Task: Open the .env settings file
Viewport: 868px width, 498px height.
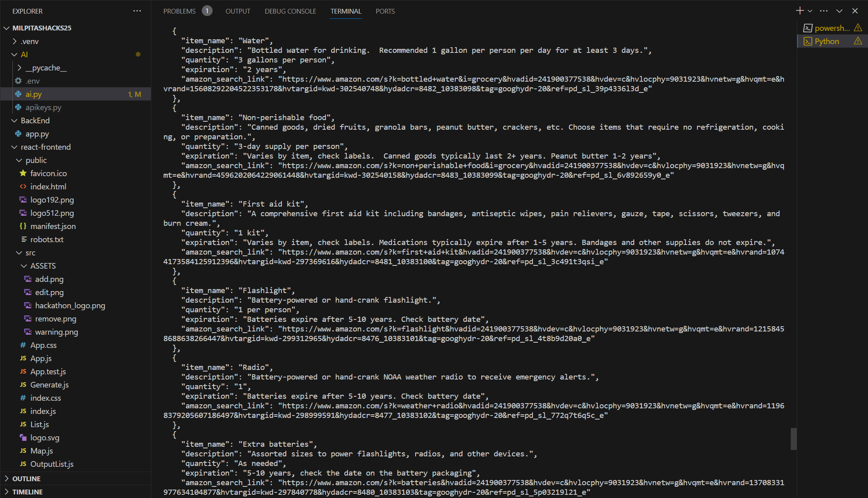Action: [x=32, y=81]
